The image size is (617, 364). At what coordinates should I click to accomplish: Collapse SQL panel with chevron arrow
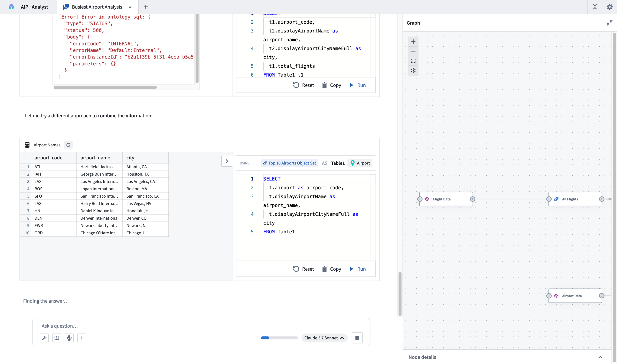pyautogui.click(x=227, y=161)
